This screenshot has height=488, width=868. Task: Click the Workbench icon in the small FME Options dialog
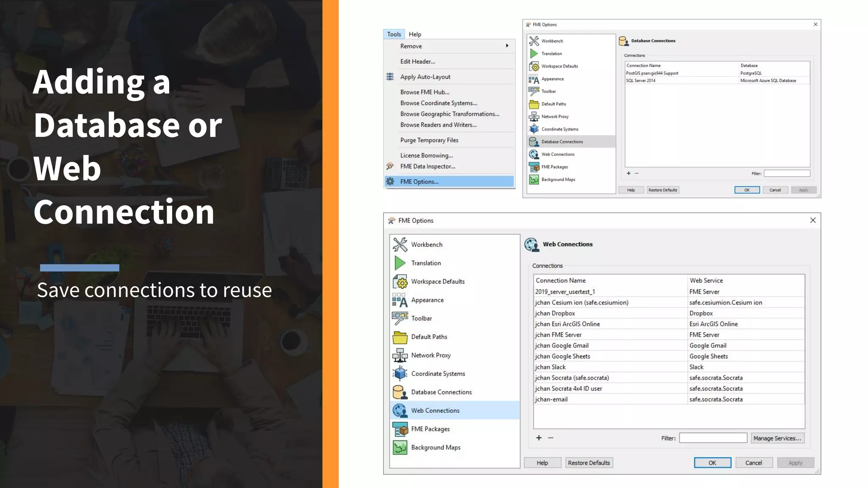[x=534, y=41]
